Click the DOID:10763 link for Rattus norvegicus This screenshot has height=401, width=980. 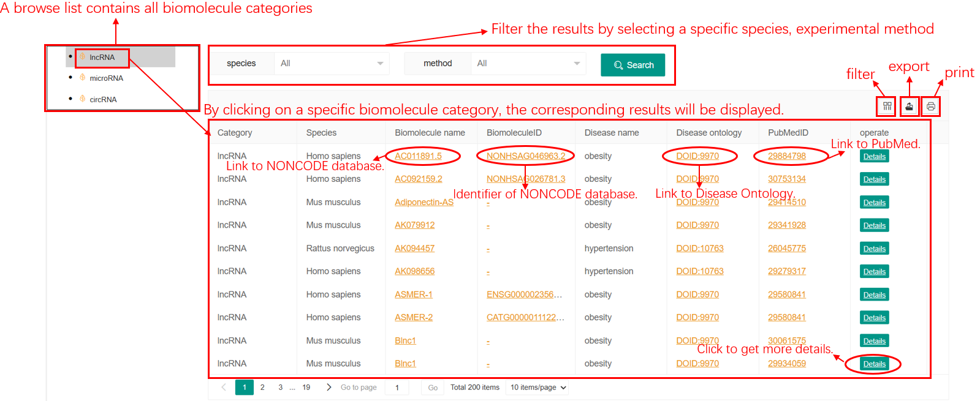click(x=699, y=249)
